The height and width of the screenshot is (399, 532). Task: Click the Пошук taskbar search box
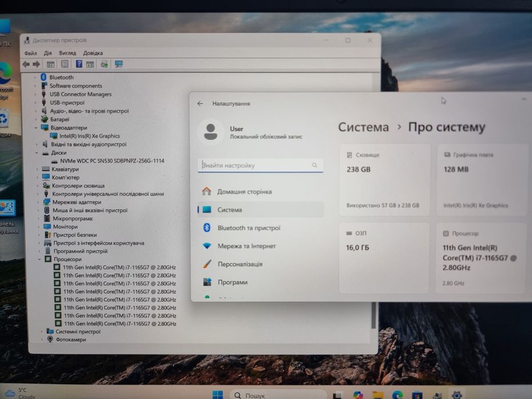[x=278, y=395]
